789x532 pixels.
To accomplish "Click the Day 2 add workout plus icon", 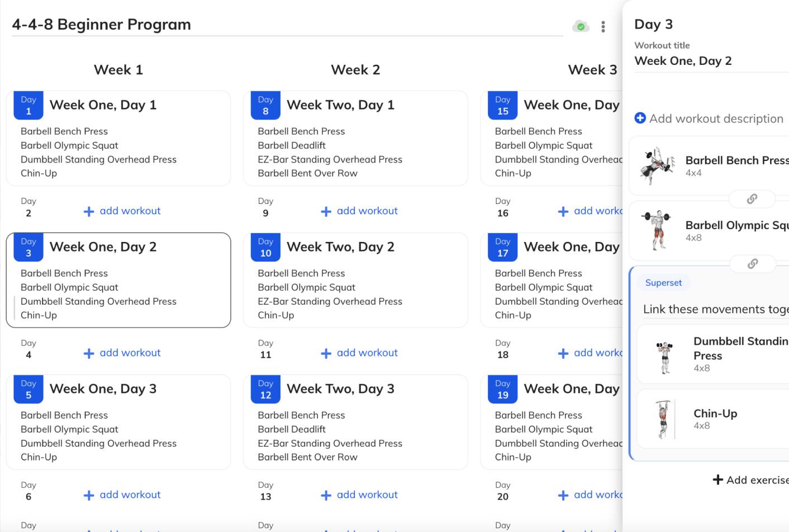I will (88, 211).
